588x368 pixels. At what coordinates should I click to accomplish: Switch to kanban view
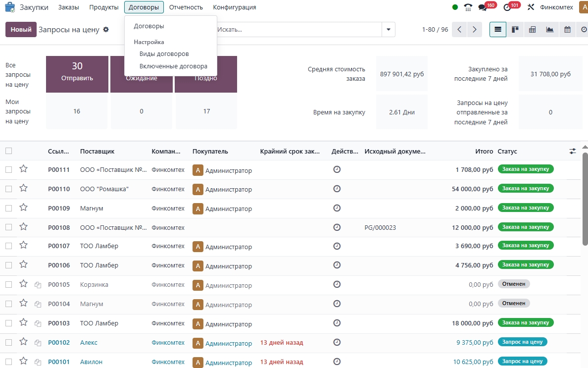click(x=515, y=30)
